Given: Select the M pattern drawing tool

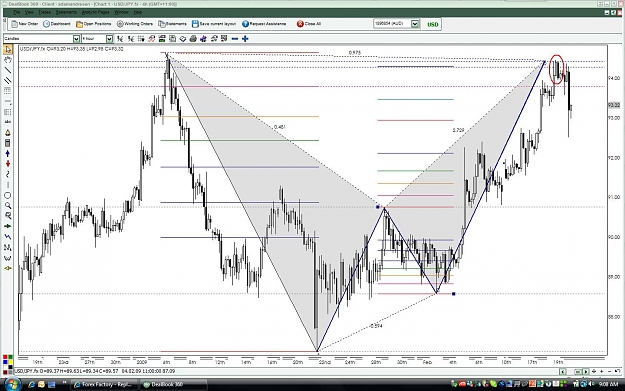Looking at the screenshot, I should point(8,248).
